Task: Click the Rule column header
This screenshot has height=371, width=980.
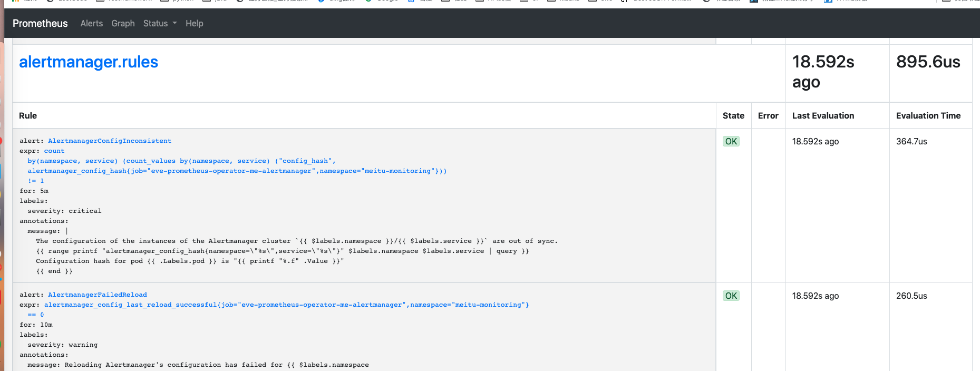Action: tap(28, 115)
